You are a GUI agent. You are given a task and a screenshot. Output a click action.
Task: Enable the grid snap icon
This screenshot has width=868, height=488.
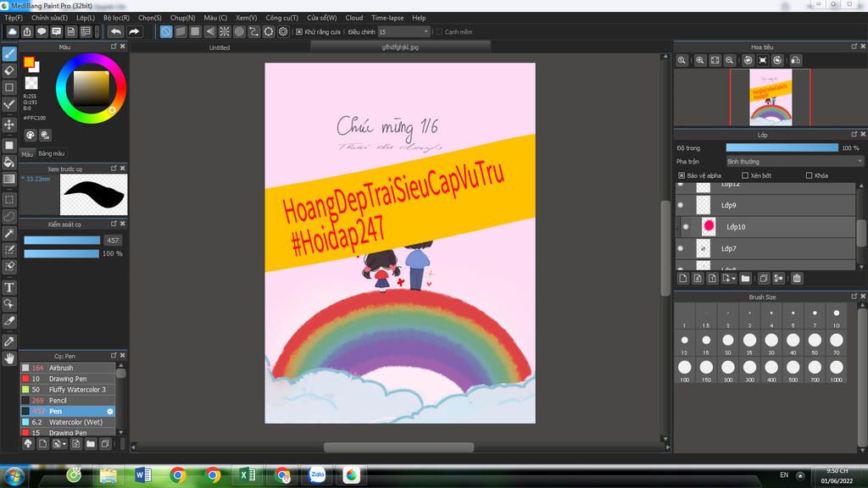click(195, 31)
